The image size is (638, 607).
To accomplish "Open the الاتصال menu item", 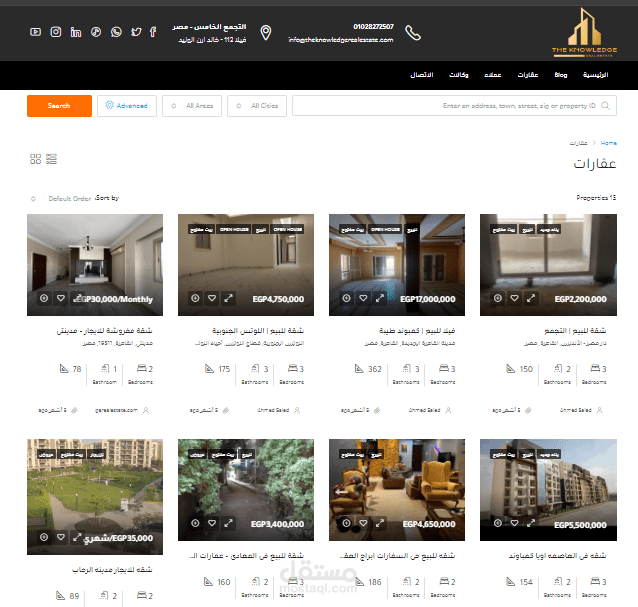I will pyautogui.click(x=422, y=75).
